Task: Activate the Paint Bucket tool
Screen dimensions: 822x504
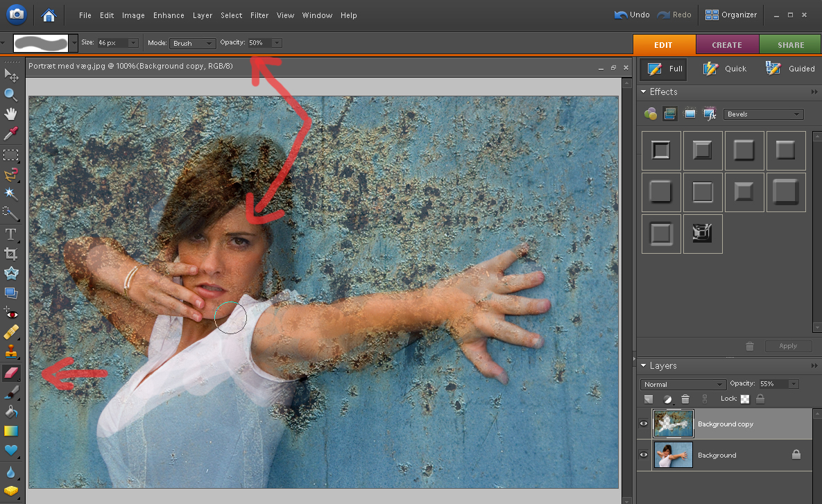Action: [11, 412]
